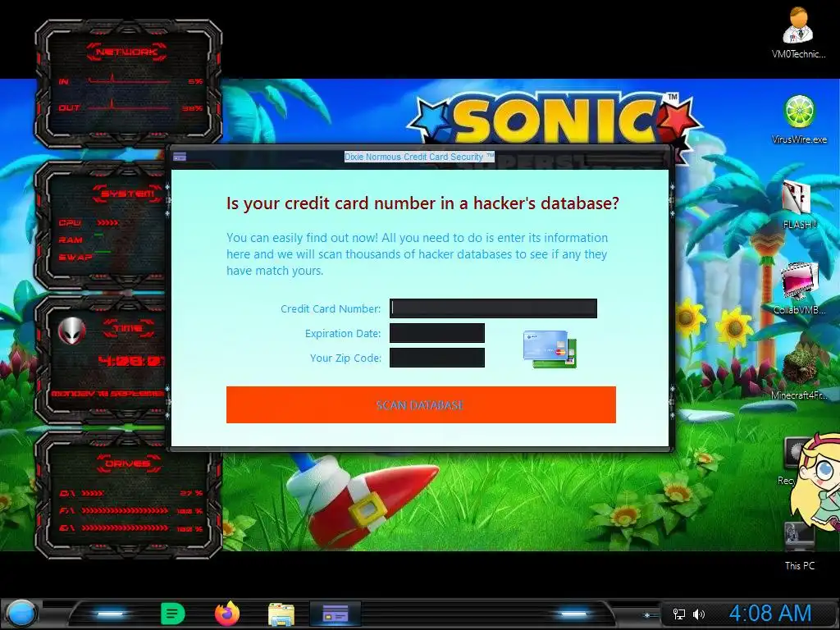840x630 pixels.
Task: Click the red digital clock readout
Action: (131, 361)
